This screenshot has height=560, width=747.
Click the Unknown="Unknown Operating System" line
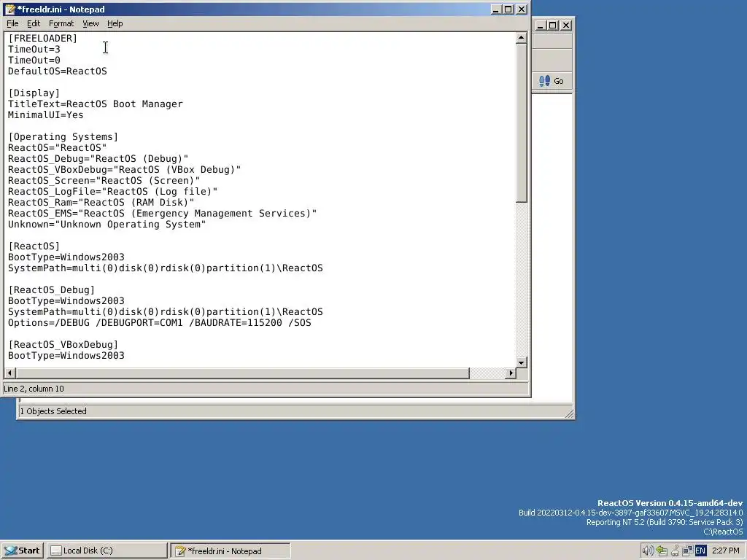(107, 225)
